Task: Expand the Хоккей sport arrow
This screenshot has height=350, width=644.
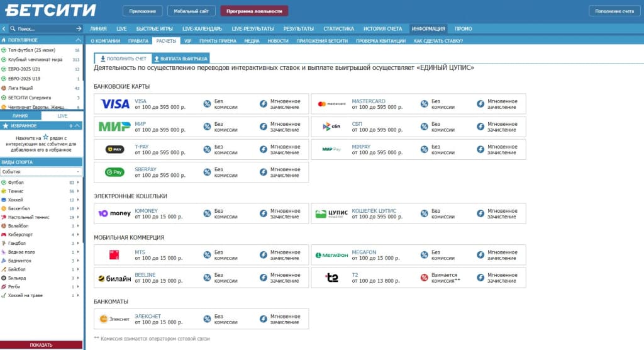Action: (78, 200)
